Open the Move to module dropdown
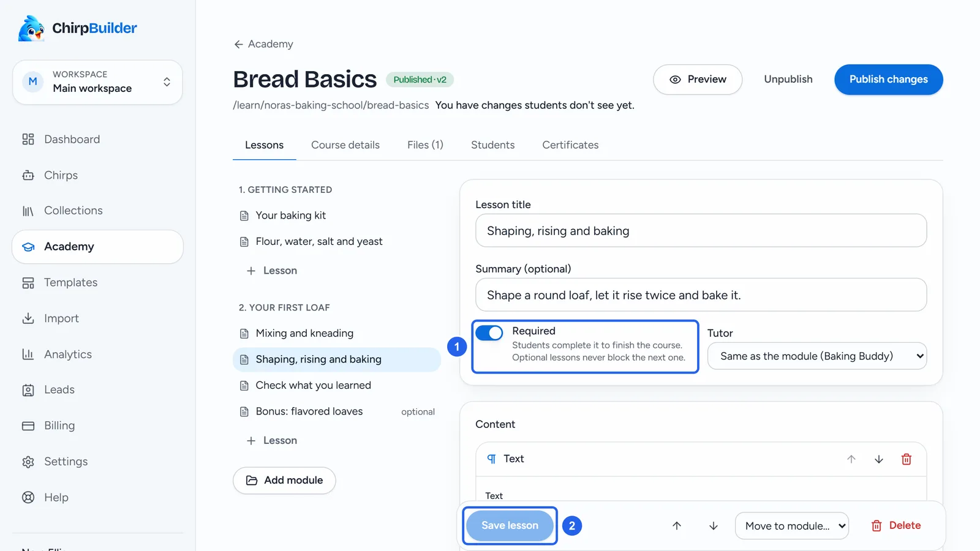 point(792,526)
